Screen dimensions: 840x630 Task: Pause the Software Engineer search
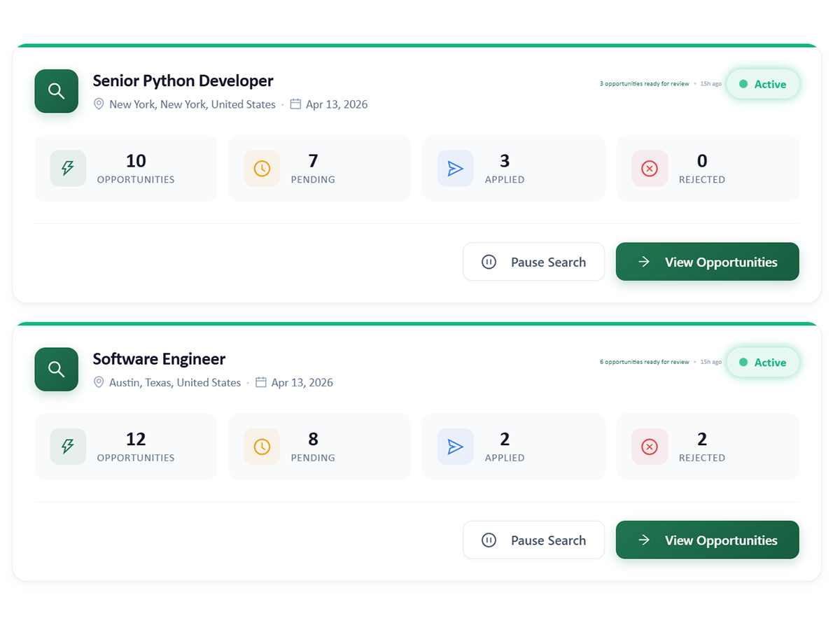(x=533, y=540)
